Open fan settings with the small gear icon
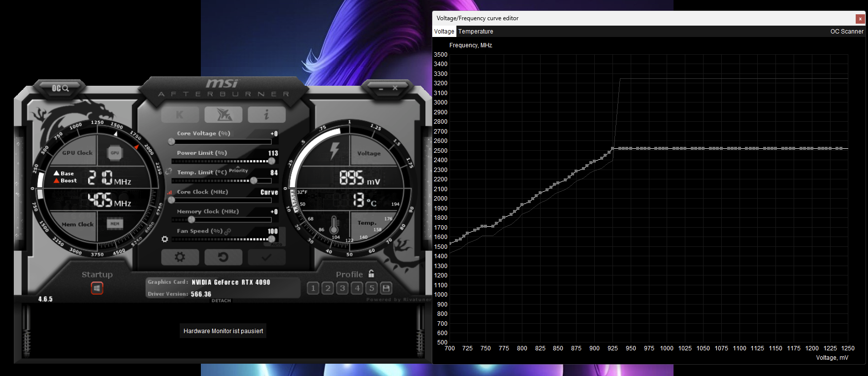The image size is (868, 376). click(x=165, y=239)
